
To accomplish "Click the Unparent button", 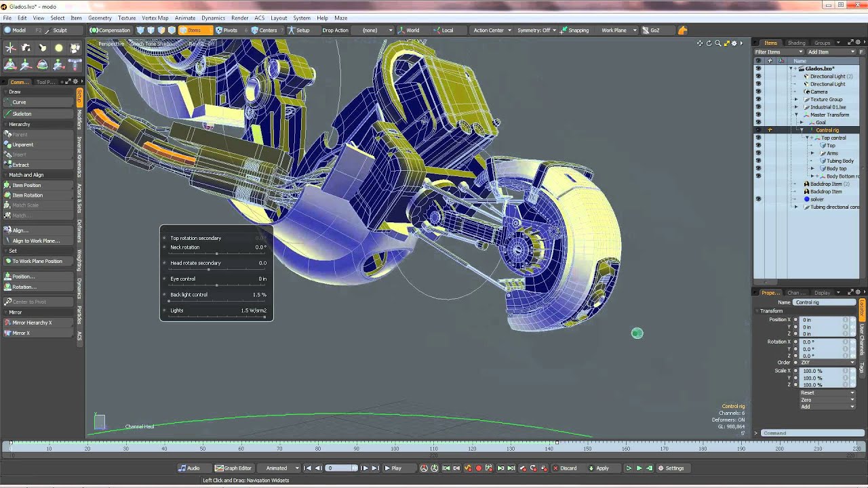I will coord(39,144).
